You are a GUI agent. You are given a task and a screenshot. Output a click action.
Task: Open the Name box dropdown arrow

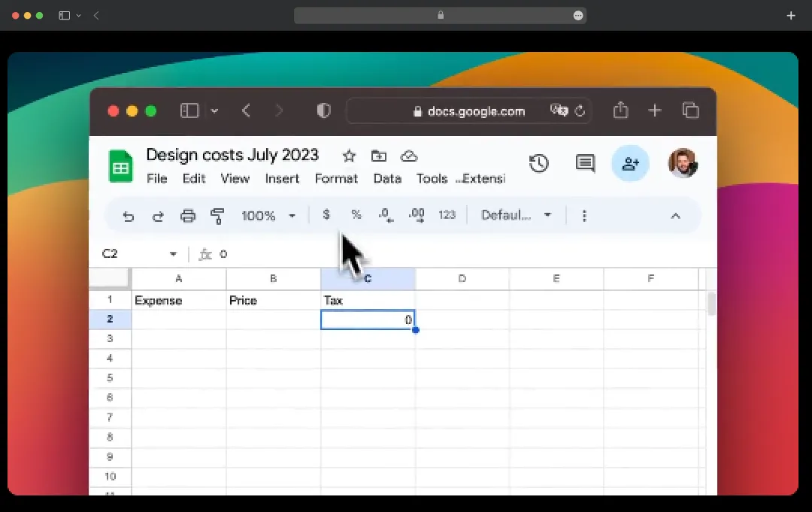click(173, 253)
